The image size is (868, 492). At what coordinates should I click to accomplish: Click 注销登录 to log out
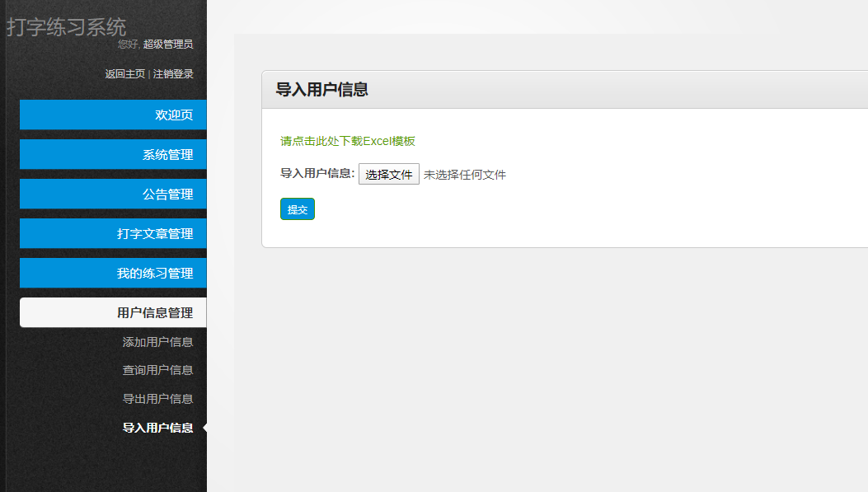point(173,74)
